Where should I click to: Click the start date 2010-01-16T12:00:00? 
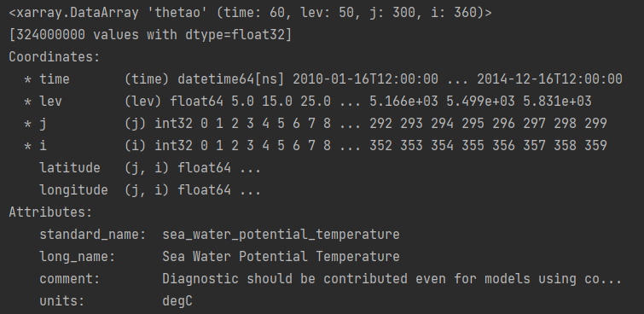point(365,79)
